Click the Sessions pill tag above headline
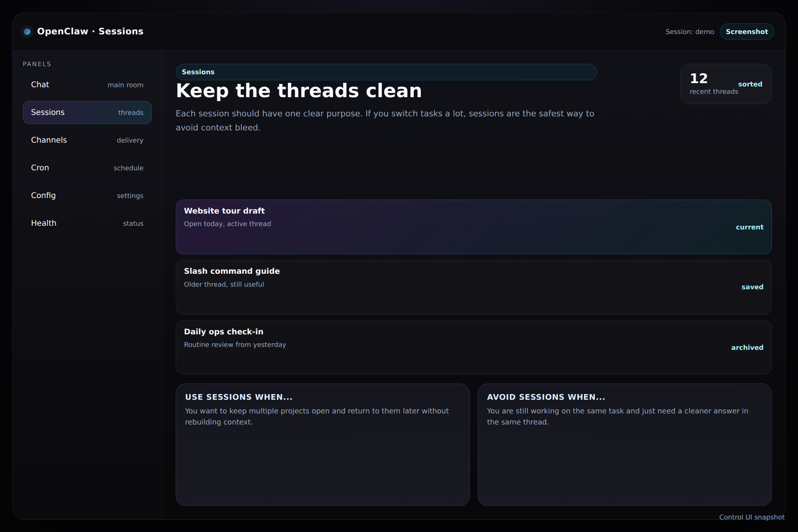This screenshot has width=798, height=532. 386,72
